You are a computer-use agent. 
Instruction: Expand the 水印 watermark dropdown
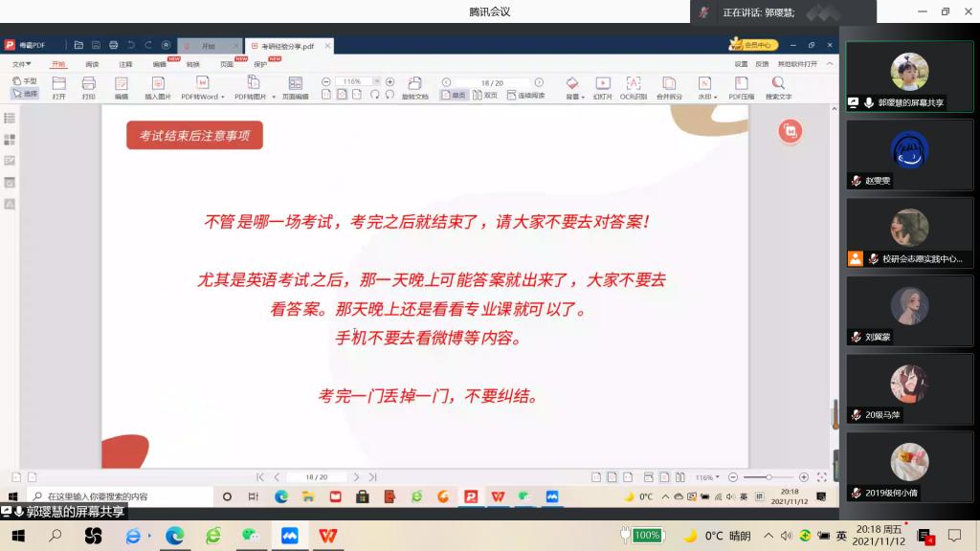pos(716,97)
